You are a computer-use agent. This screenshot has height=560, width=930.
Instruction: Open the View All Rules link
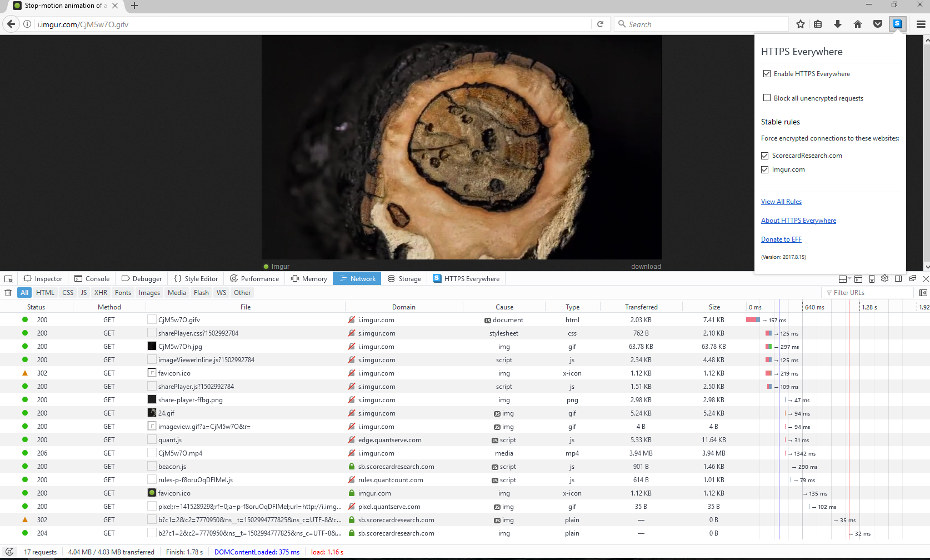click(x=781, y=202)
